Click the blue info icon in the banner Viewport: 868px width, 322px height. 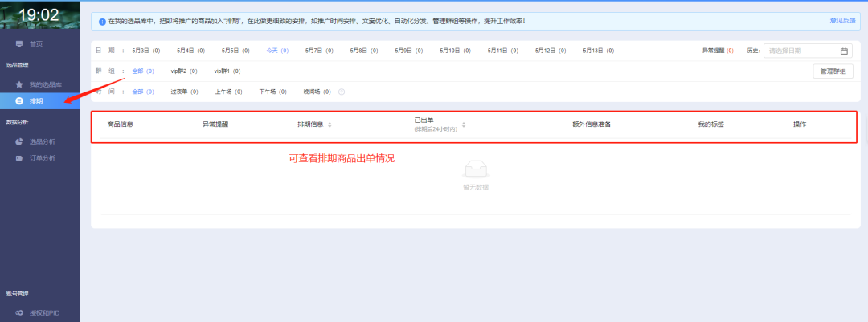102,22
